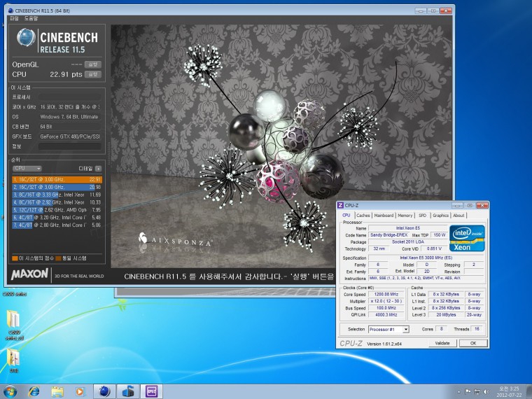This screenshot has width=532, height=399.
Task: Switch to the About tab in CPU-Z
Action: [x=458, y=216]
